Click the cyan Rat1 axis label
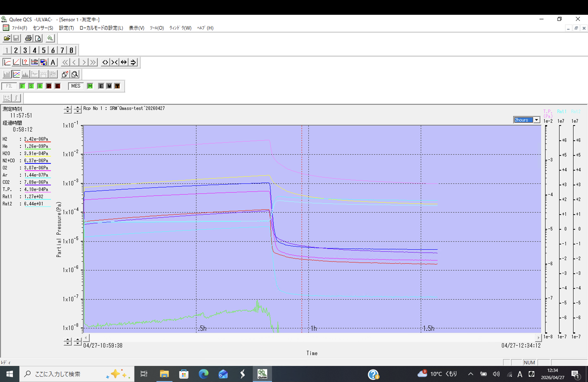 click(x=562, y=111)
